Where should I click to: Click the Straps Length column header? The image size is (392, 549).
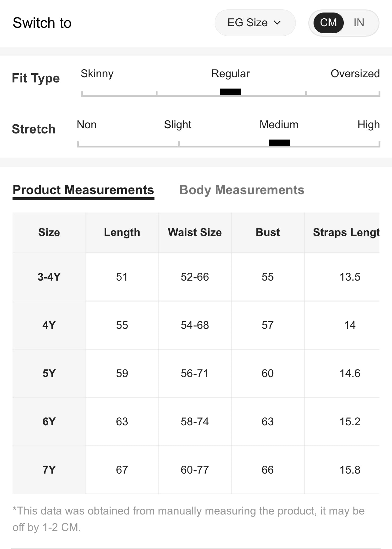pos(346,232)
